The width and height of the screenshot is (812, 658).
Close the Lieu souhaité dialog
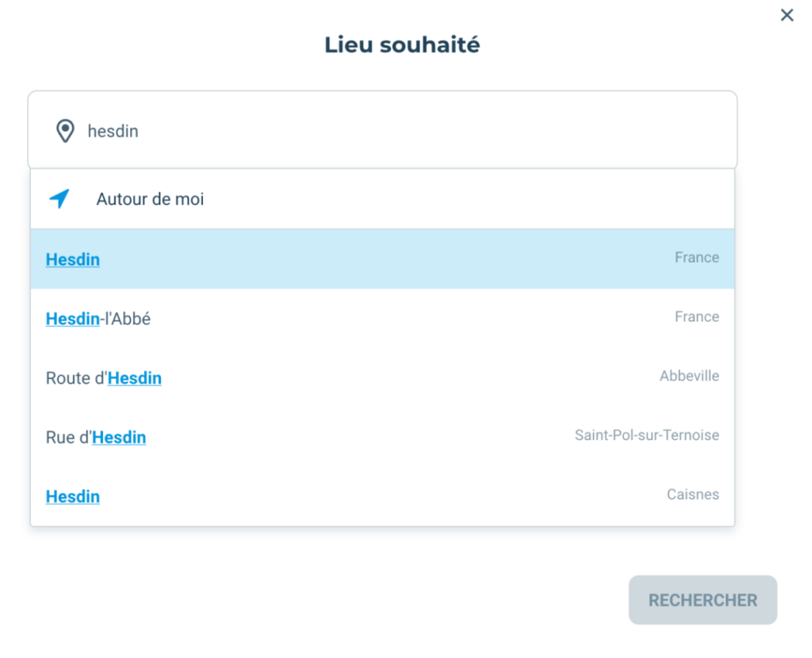(x=787, y=15)
